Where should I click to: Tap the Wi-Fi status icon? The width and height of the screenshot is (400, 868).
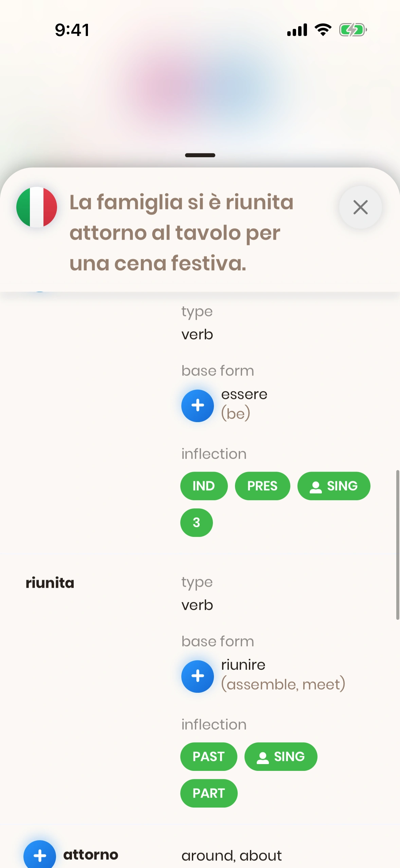click(x=323, y=30)
